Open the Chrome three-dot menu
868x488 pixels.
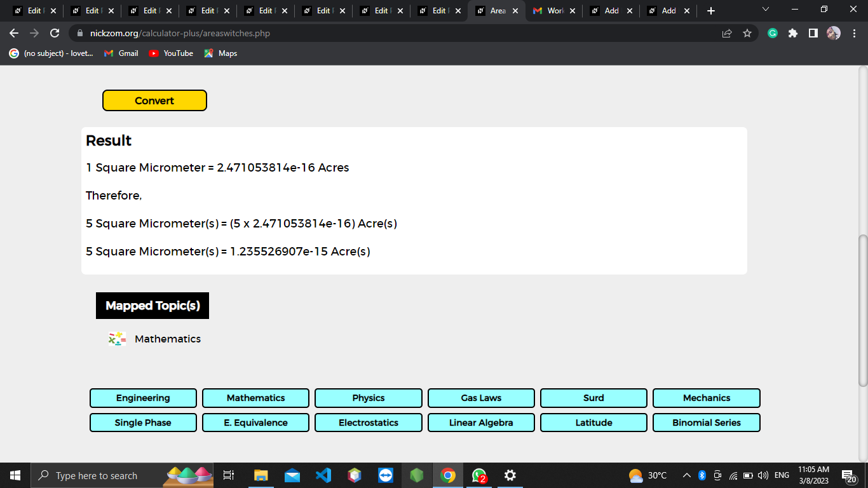tap(853, 33)
